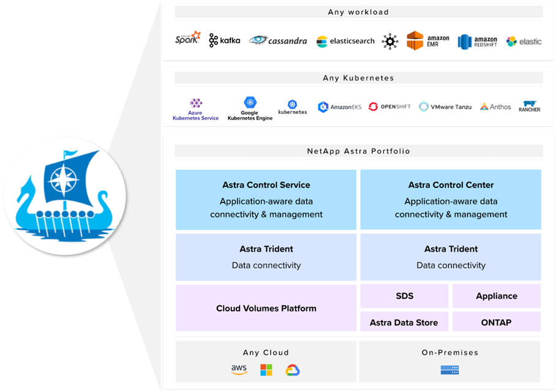
Task: Click the Google Kubernetes Engine hexagon icon
Action: click(250, 102)
